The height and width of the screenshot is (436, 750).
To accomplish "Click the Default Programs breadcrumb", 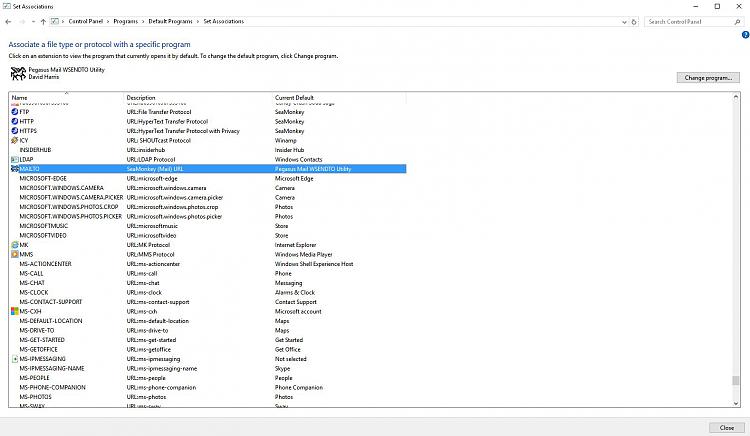I will 170,22.
